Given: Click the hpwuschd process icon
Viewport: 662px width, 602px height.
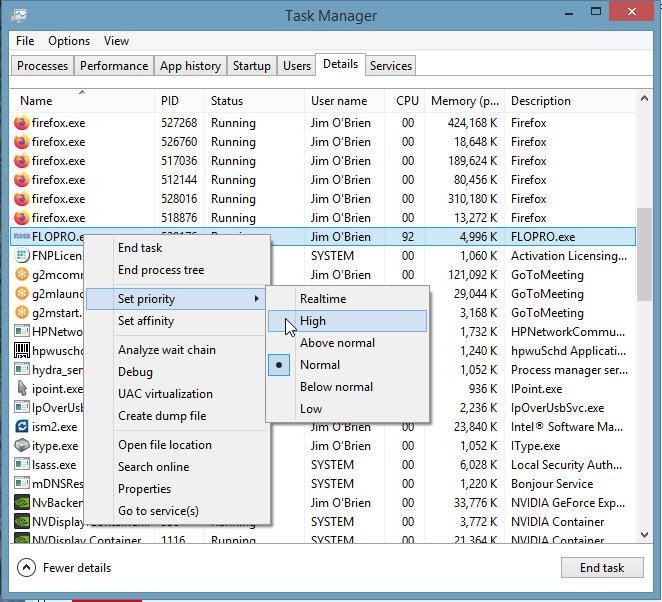Looking at the screenshot, I should tap(22, 351).
